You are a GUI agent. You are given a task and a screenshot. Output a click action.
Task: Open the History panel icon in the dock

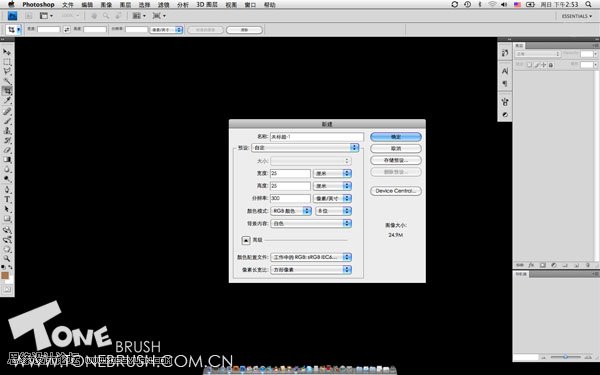coord(505,53)
